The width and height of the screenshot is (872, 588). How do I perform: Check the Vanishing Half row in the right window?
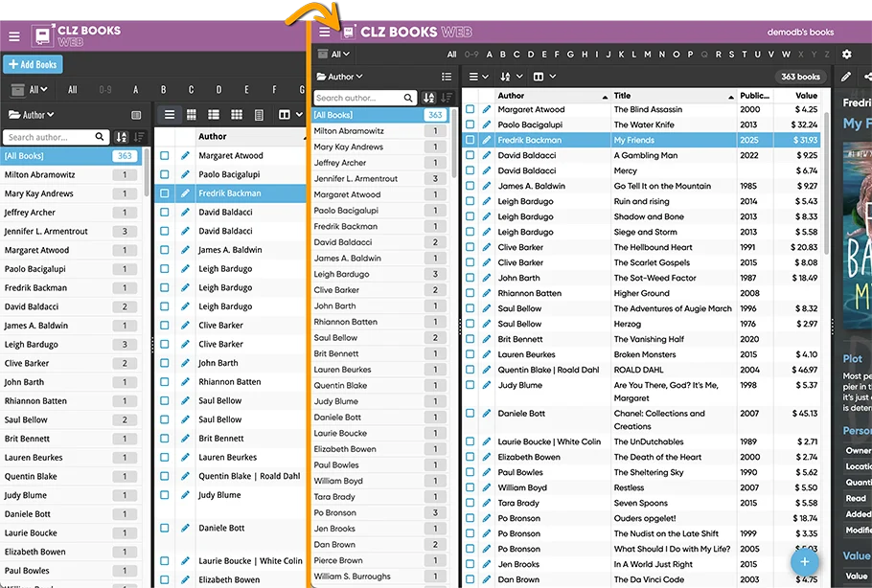click(470, 339)
